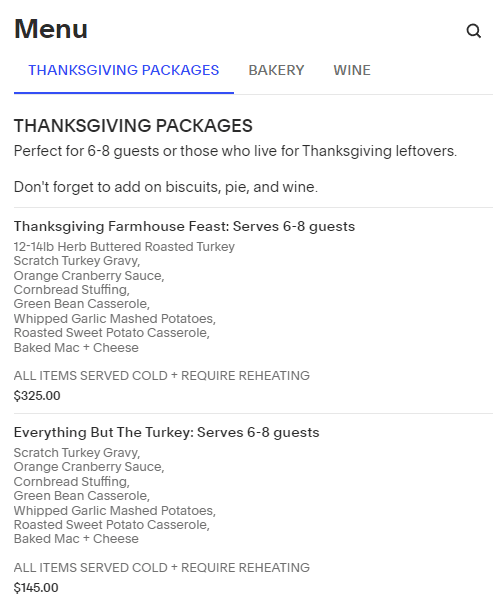The image size is (501, 612).
Task: Click Everything But The Turkey's Scratch Turkey Gravy line
Action: (x=77, y=453)
